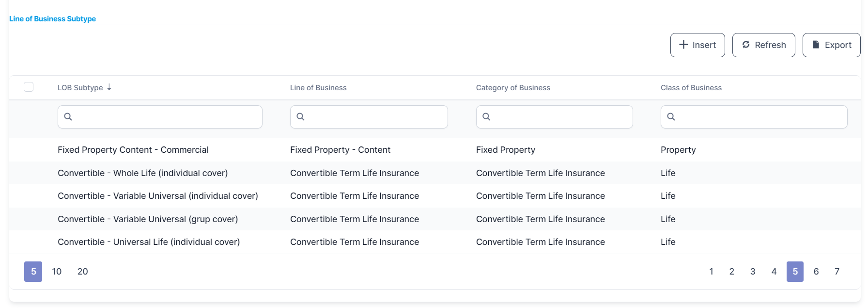Set page size to 10 rows
868x308 pixels.
[x=57, y=272]
